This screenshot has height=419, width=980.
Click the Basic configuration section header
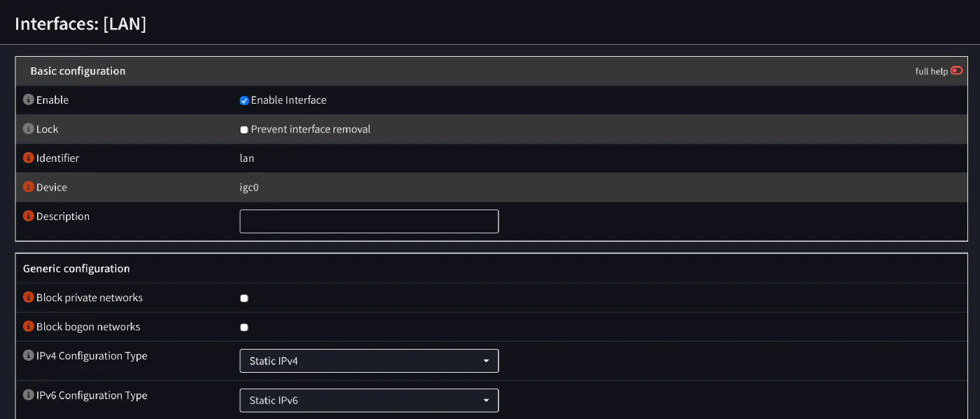pyautogui.click(x=78, y=71)
